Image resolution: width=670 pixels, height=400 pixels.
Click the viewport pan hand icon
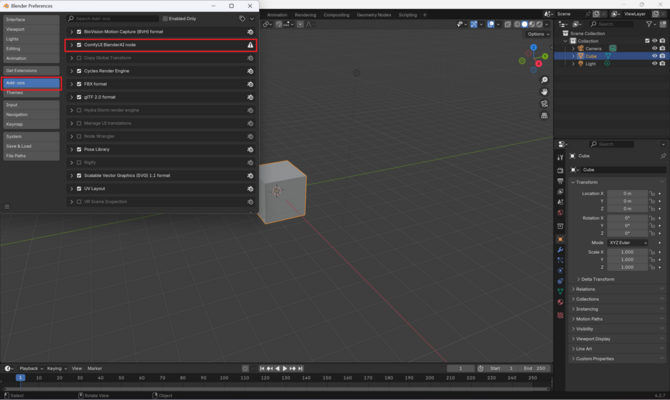click(544, 92)
